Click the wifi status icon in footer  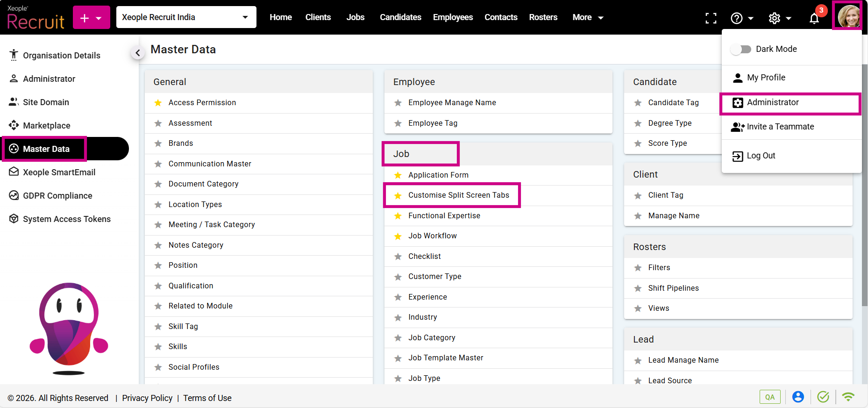pyautogui.click(x=848, y=397)
